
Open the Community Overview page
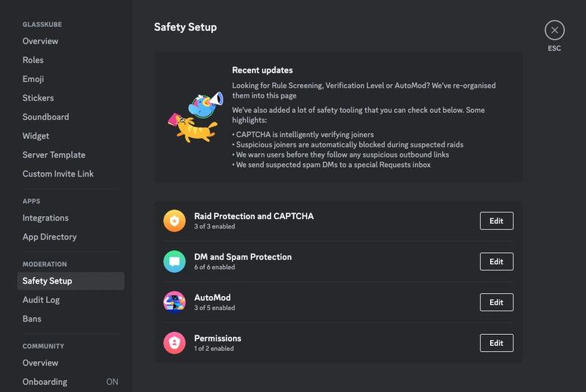click(70, 363)
